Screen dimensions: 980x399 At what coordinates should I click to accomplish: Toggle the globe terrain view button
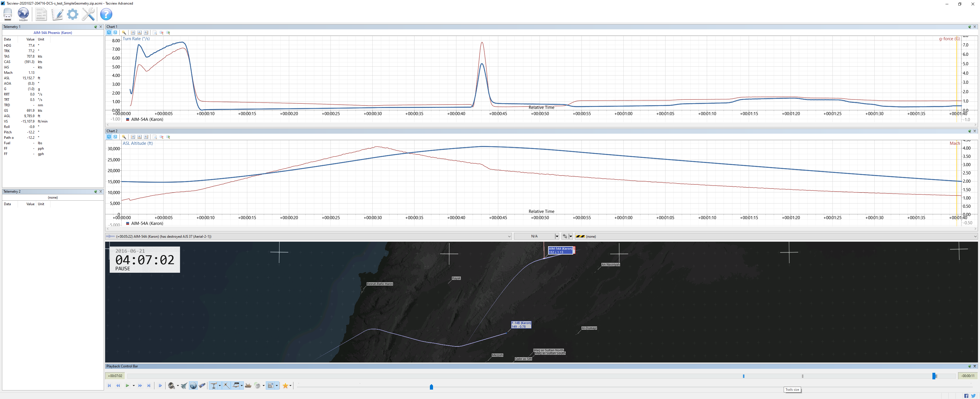(193, 386)
